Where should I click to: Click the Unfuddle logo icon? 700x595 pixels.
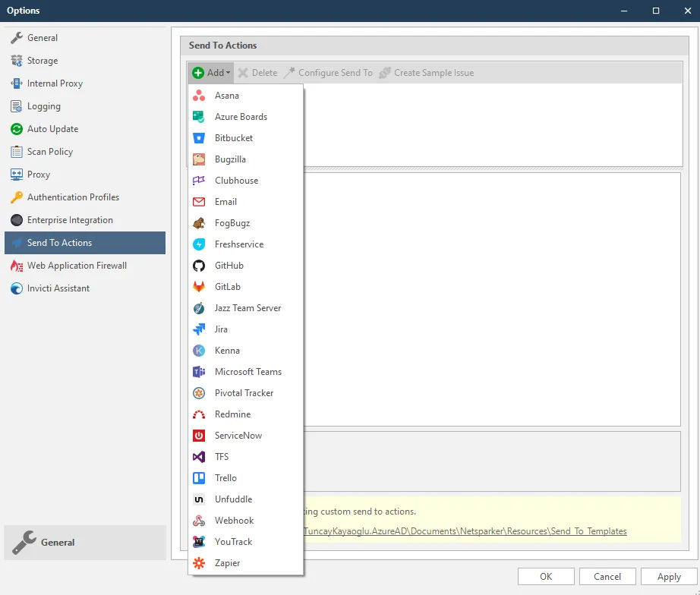[199, 499]
